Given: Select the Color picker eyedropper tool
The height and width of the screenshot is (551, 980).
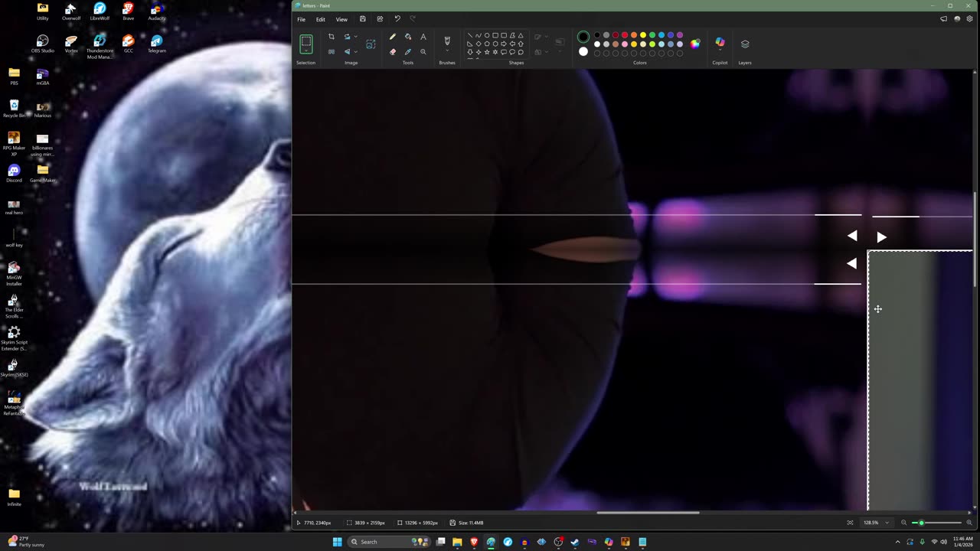Looking at the screenshot, I should coord(408,52).
